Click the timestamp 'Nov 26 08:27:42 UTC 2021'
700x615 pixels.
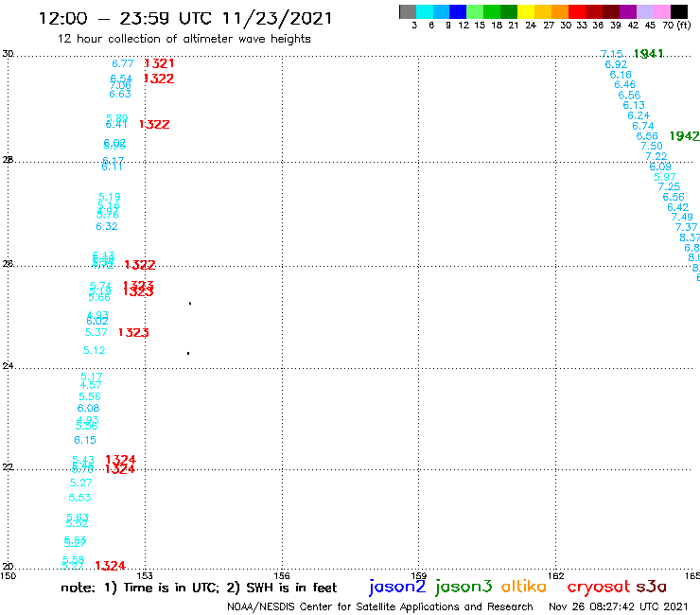[x=619, y=606]
